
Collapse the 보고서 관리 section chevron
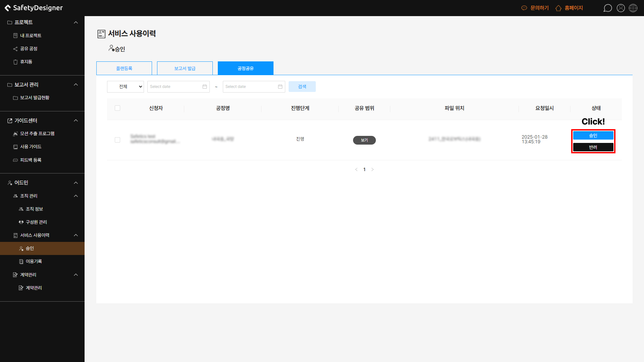point(76,85)
